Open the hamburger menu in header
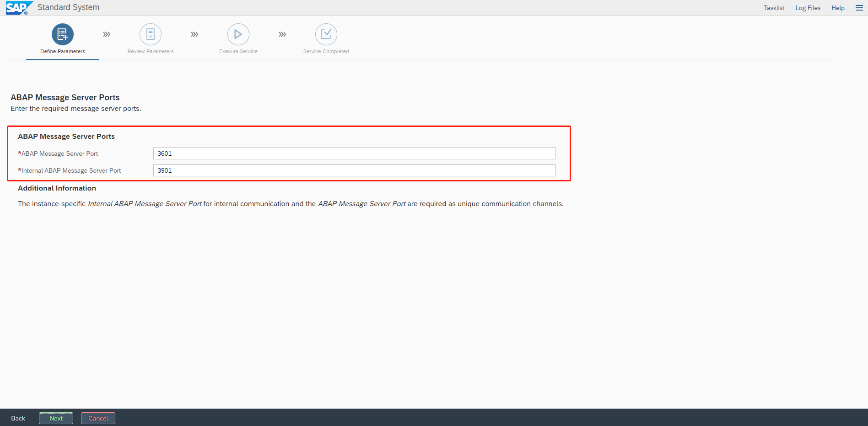Image resolution: width=868 pixels, height=426 pixels. point(859,8)
